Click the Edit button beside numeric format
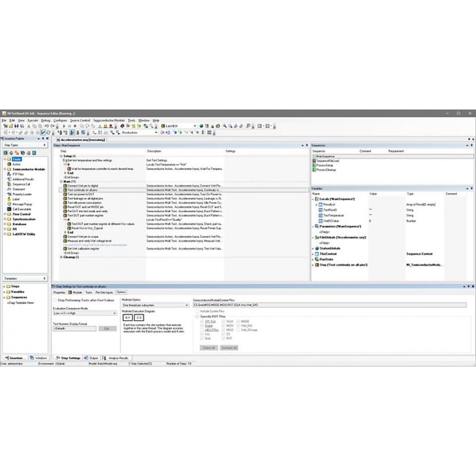 [107, 328]
